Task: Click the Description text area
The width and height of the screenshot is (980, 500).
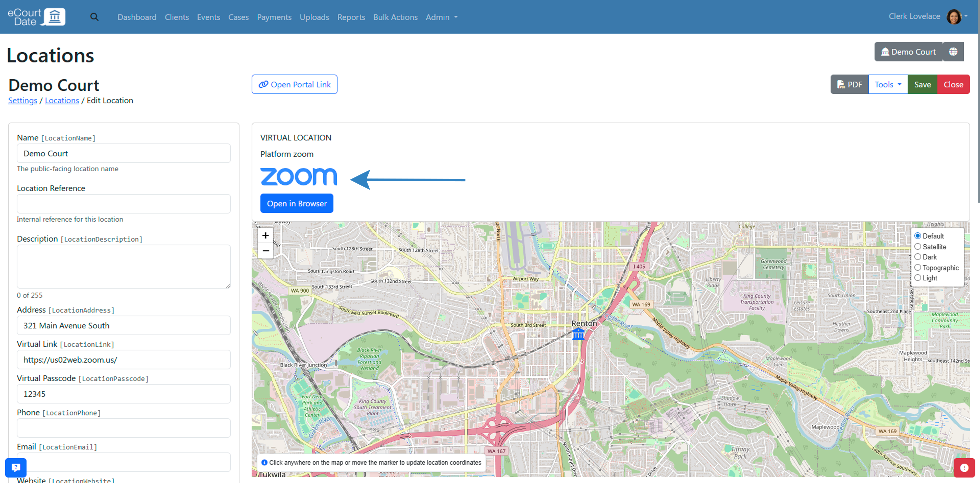Action: tap(124, 267)
